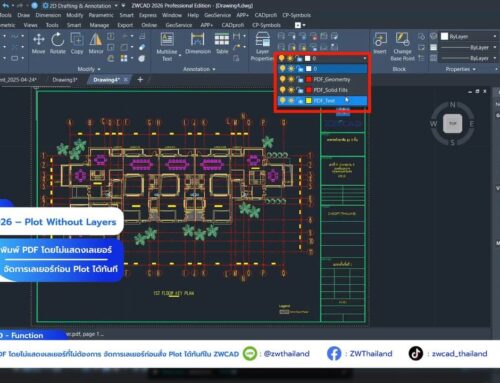Collapse the current layer combo box arrow
Viewport: 500px width, 383px height.
point(365,58)
